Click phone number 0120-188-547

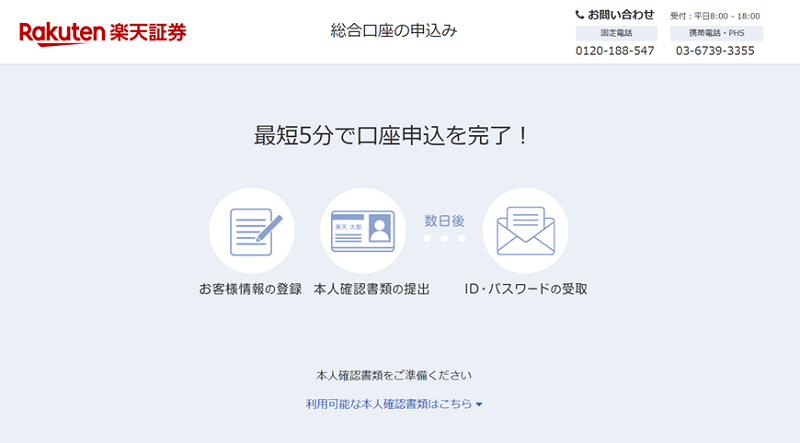click(x=615, y=51)
